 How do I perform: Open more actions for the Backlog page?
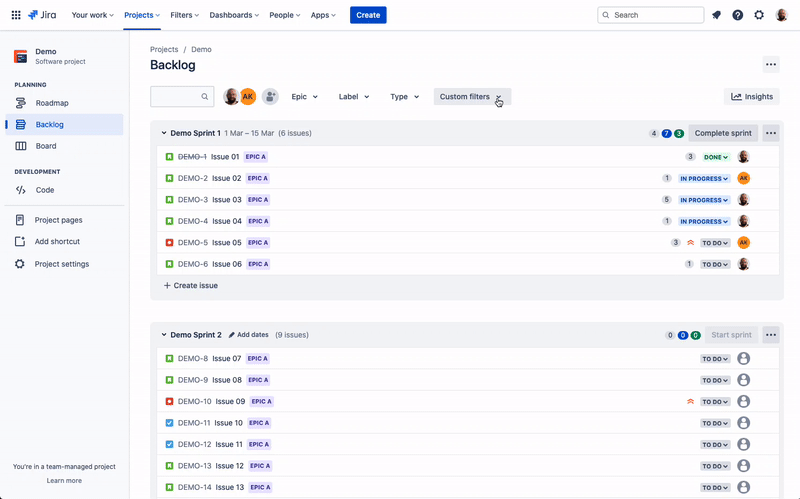point(771,64)
